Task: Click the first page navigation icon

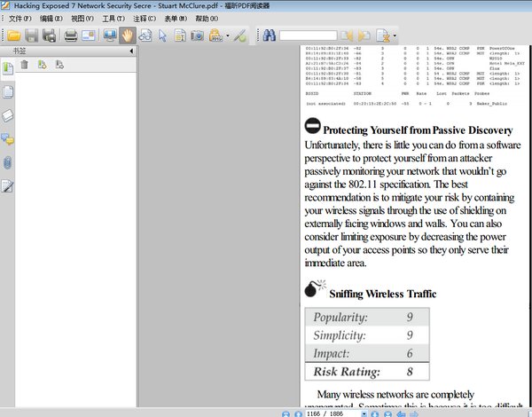Action: click(286, 414)
